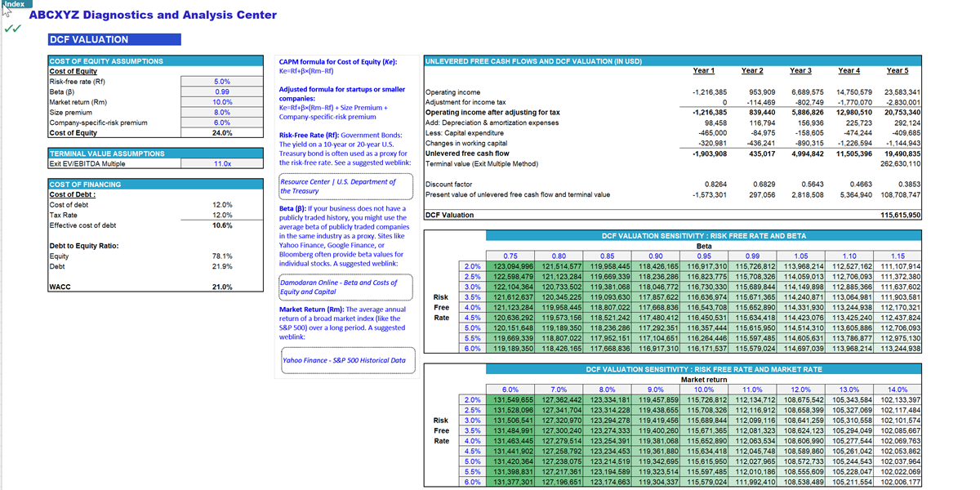Select the Risk-free rate (Rf) input cell 5.0%
This screenshot has height=490, width=980.
(x=222, y=82)
